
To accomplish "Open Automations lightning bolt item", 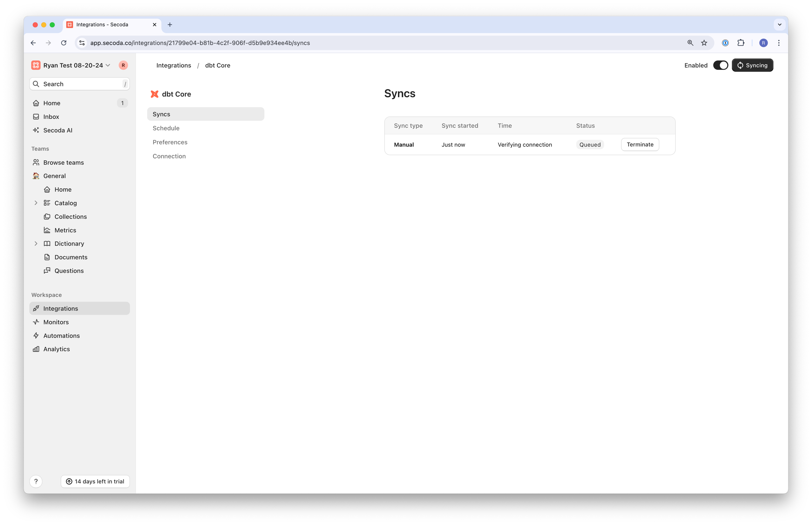I will click(x=61, y=335).
